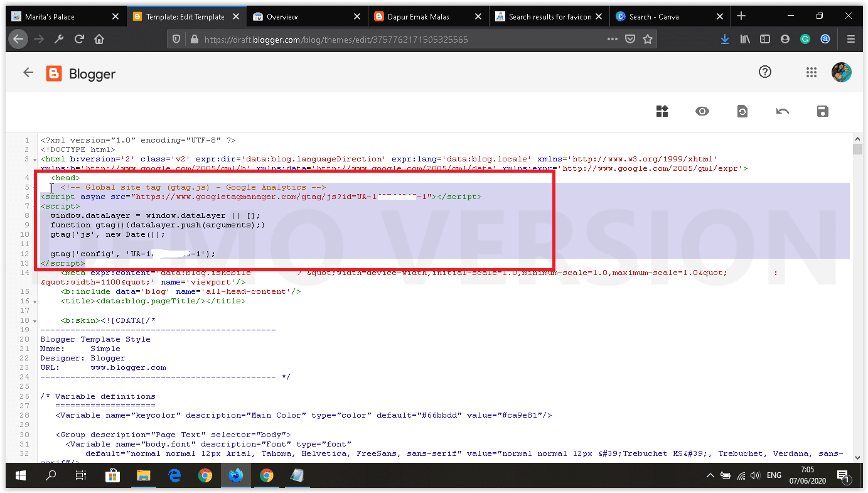
Task: Open the page actions three-dot menu
Action: pyautogui.click(x=613, y=39)
